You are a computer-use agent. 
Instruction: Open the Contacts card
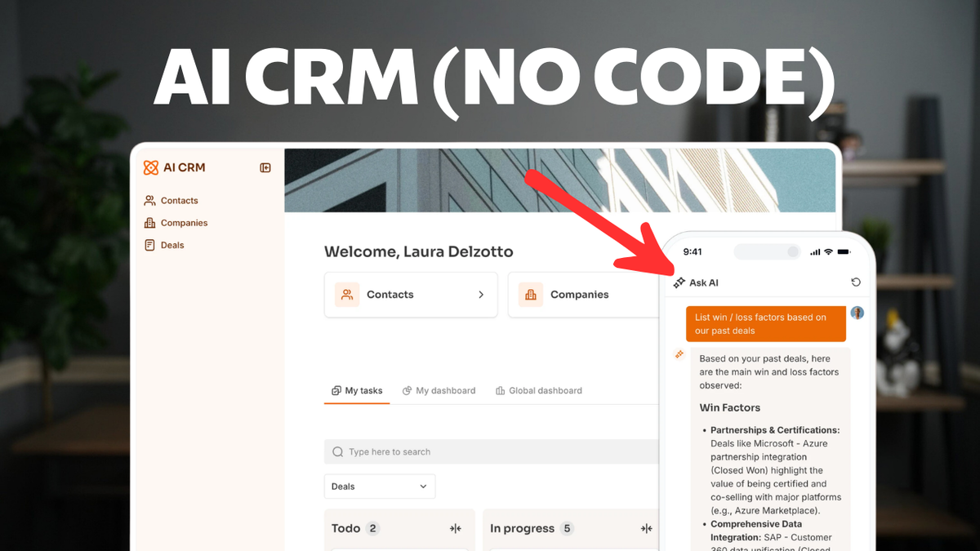click(411, 295)
